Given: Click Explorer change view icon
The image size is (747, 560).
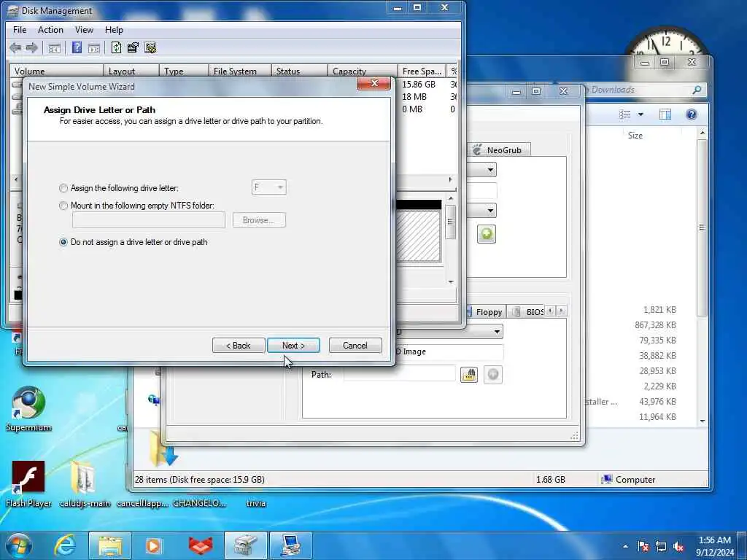Looking at the screenshot, I should [624, 114].
